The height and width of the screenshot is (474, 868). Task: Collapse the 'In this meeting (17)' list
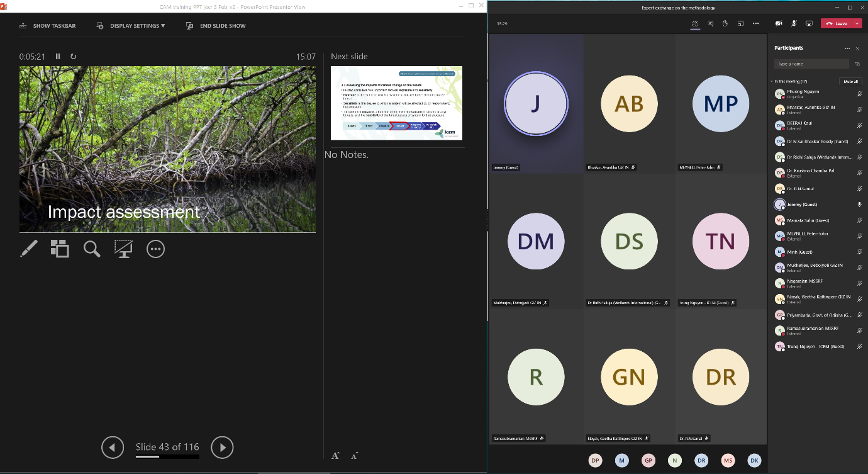[772, 81]
